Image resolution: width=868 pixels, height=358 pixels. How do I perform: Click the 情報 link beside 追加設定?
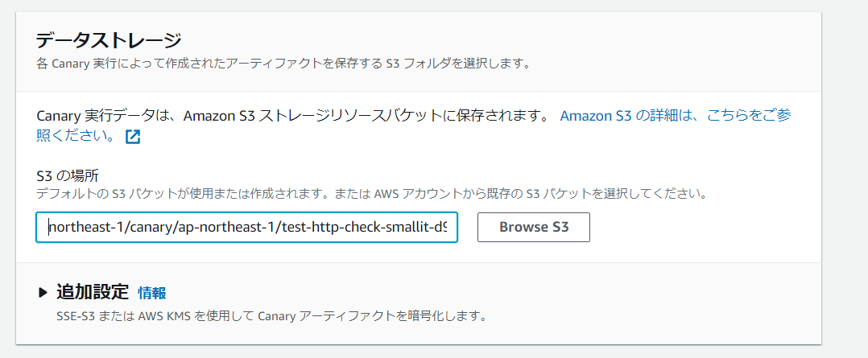click(x=152, y=293)
